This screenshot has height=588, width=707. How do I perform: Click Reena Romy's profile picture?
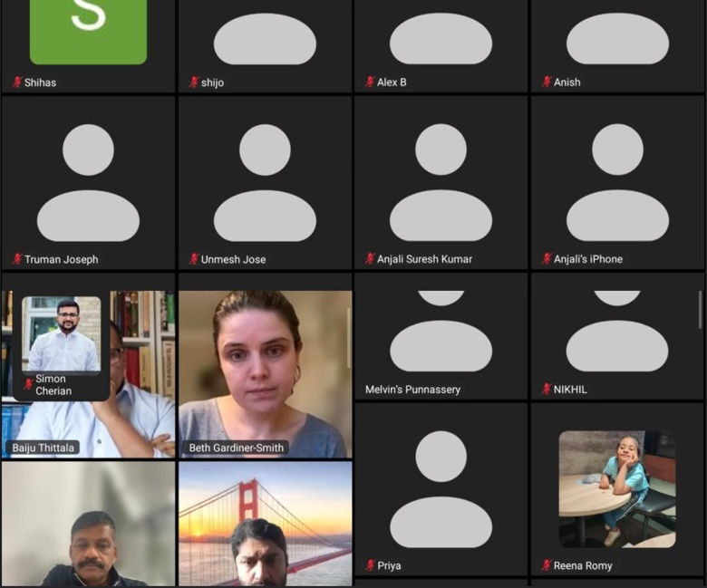pyautogui.click(x=616, y=488)
